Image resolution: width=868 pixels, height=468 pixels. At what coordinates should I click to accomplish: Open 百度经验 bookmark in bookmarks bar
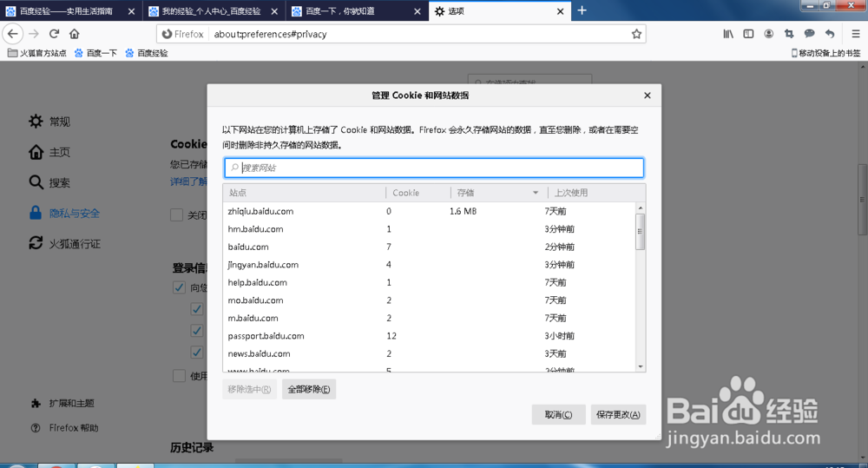pyautogui.click(x=147, y=53)
